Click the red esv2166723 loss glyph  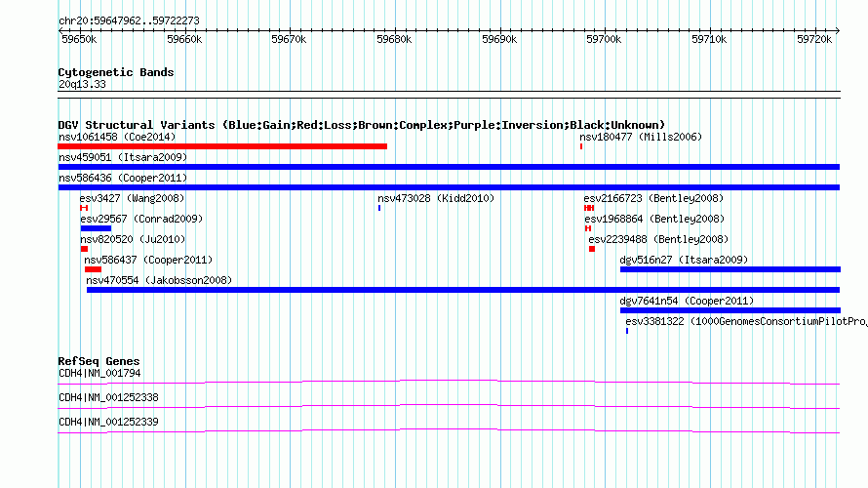(589, 208)
